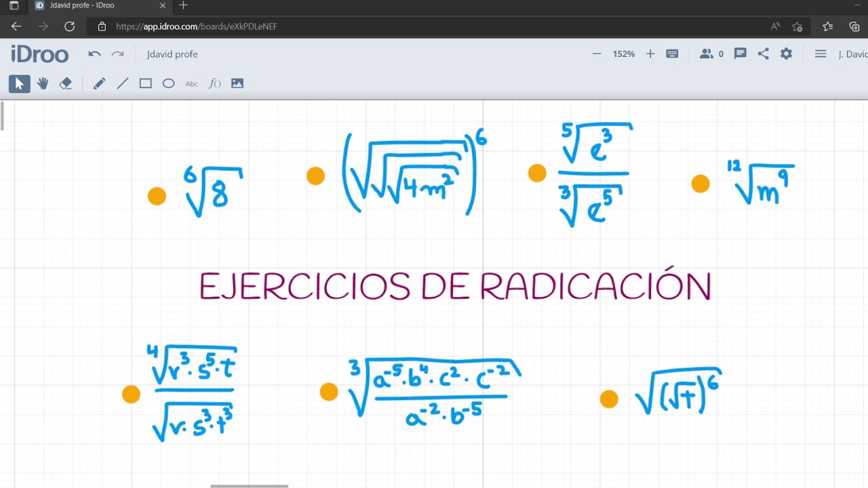Select the e³ over e⁵ root fraction
The image size is (868, 488).
click(595, 174)
